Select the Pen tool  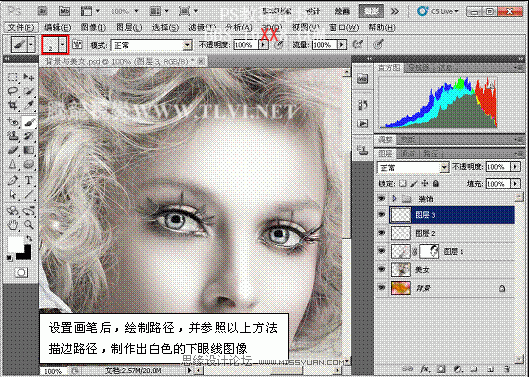point(12,181)
